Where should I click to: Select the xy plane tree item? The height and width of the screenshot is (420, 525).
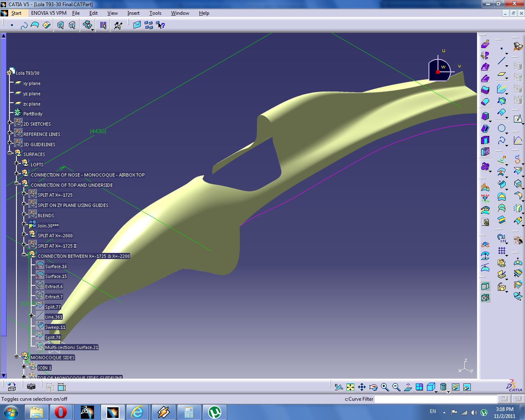tap(32, 83)
